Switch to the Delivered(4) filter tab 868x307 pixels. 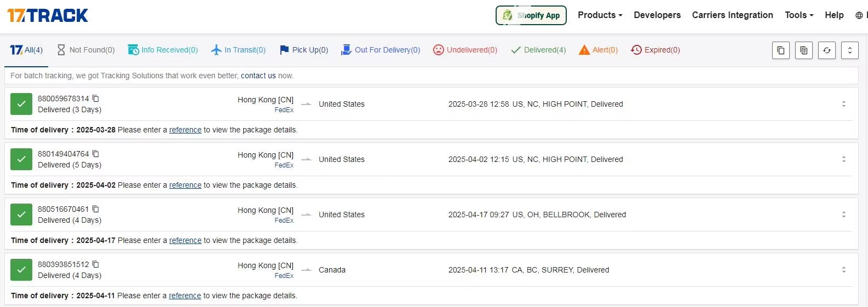[x=538, y=50]
